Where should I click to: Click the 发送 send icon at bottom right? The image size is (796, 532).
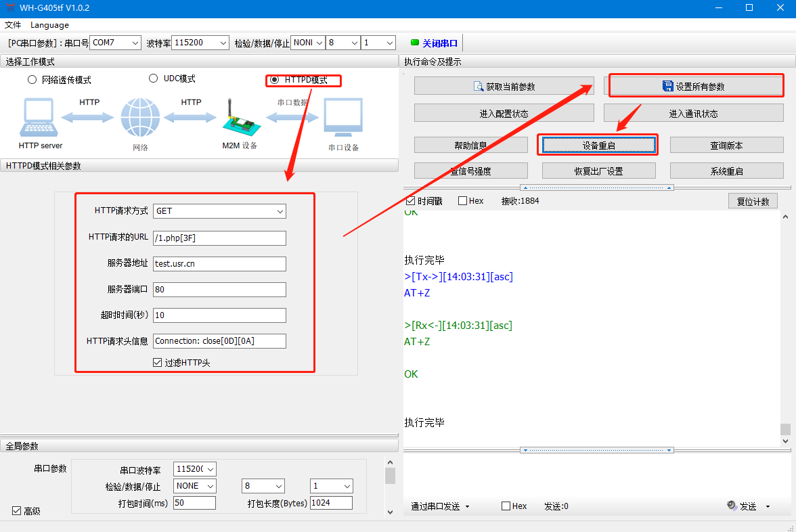732,506
